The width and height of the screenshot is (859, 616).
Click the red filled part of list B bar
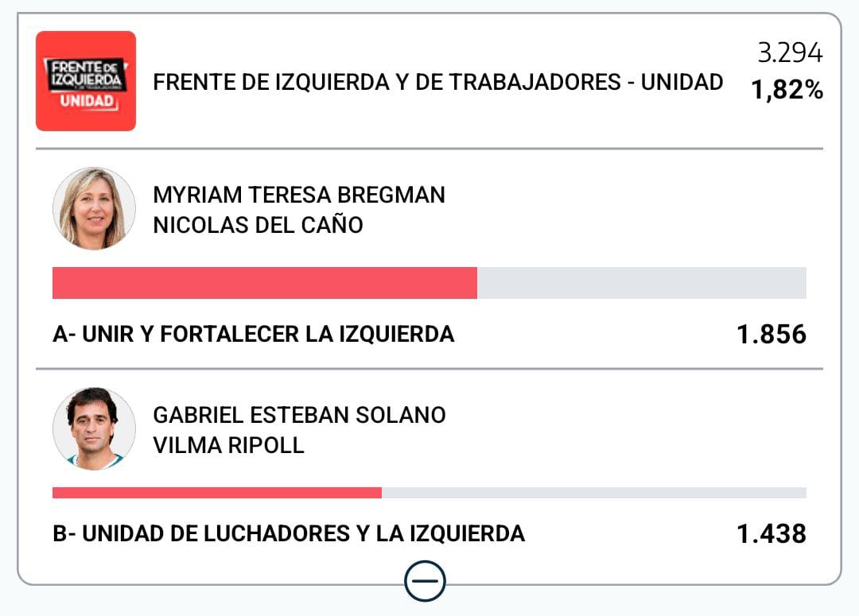[216, 493]
